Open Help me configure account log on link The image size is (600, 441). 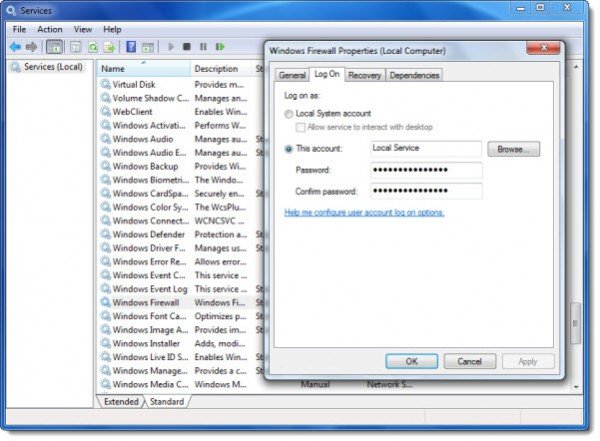364,212
